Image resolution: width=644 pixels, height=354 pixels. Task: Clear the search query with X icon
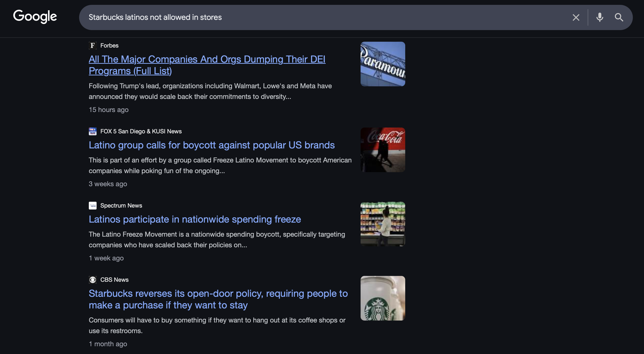(x=576, y=17)
